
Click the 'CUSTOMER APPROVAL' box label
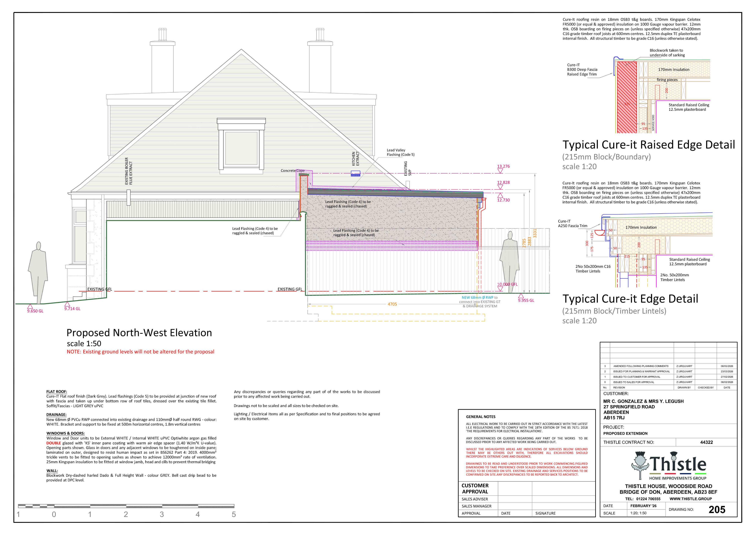475,488
